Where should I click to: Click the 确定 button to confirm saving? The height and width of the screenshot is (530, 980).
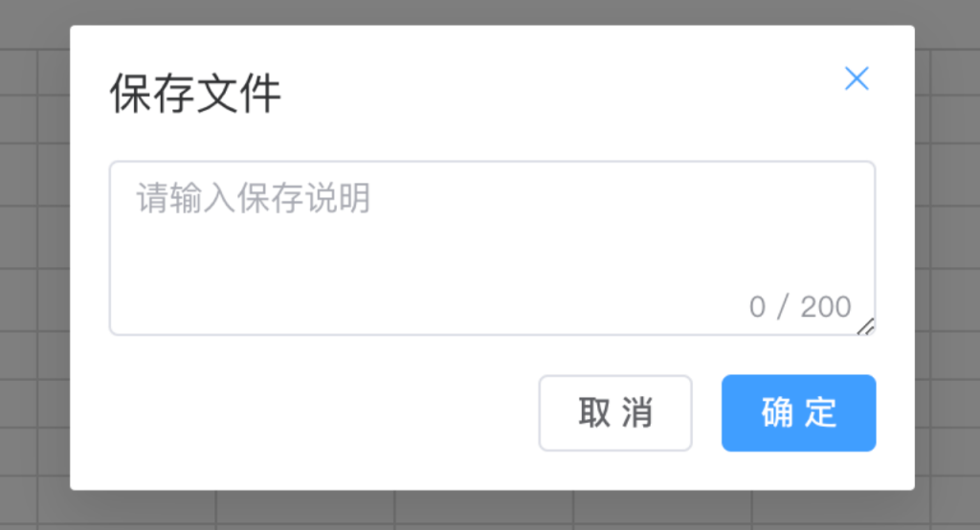pos(799,413)
